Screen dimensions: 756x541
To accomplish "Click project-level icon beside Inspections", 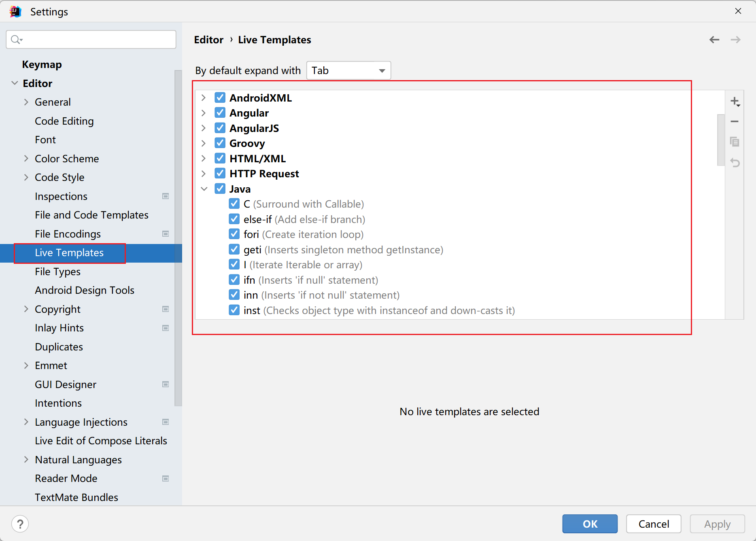I will pyautogui.click(x=166, y=196).
